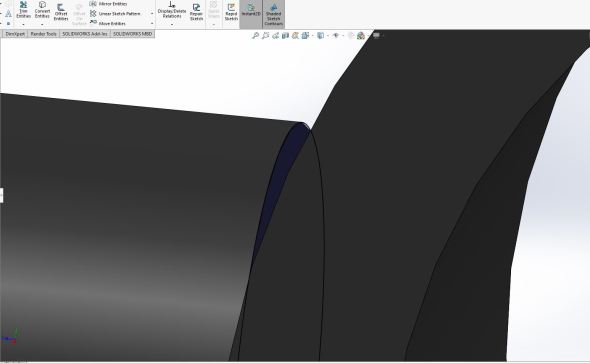Click the coordinate triad in viewport corner

pyautogui.click(x=10, y=337)
